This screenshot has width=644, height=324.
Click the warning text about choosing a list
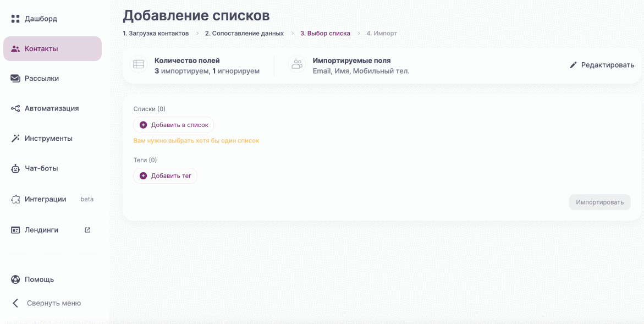pos(196,140)
